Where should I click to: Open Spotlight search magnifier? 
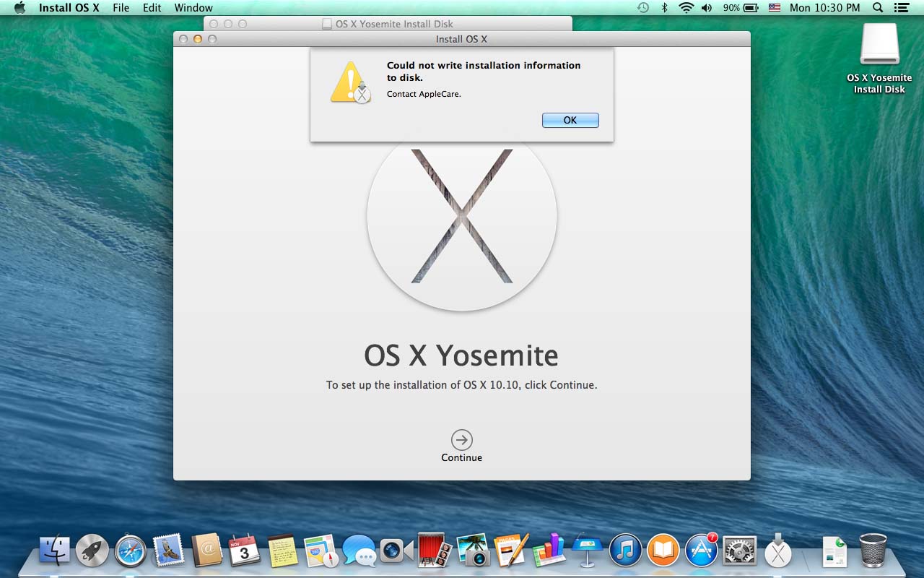pyautogui.click(x=878, y=8)
